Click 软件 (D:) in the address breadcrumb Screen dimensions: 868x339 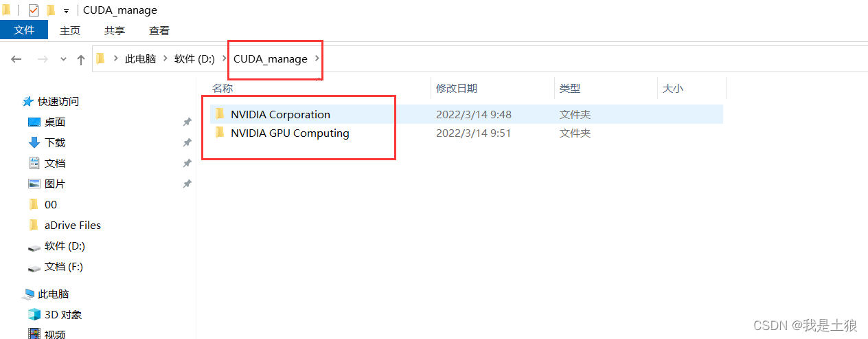194,59
